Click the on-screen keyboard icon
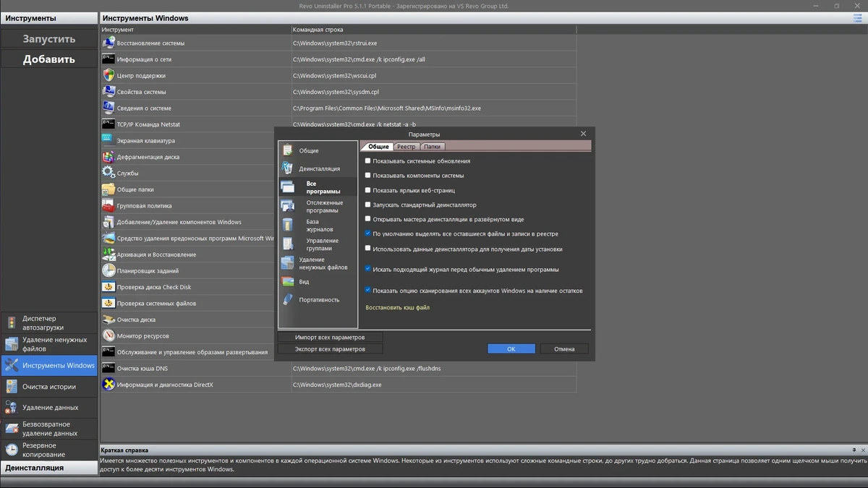This screenshot has height=488, width=868. coord(109,140)
